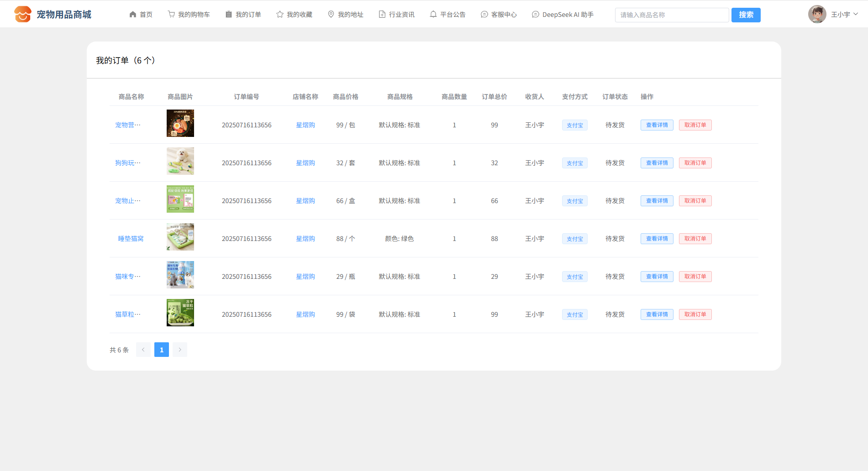Viewport: 868px width, 471px height.
Task: Click the chat icon for 客服中心
Action: [x=484, y=15]
